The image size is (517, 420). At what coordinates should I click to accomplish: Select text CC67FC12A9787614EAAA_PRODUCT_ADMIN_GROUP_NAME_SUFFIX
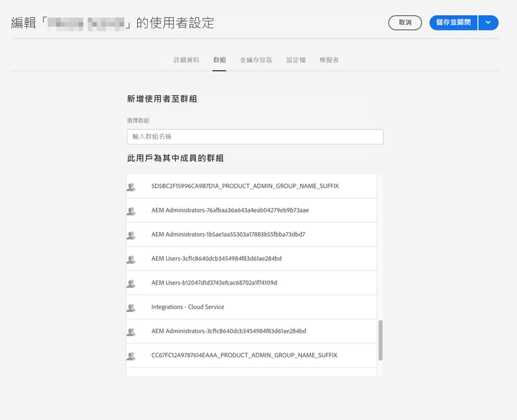(x=244, y=355)
